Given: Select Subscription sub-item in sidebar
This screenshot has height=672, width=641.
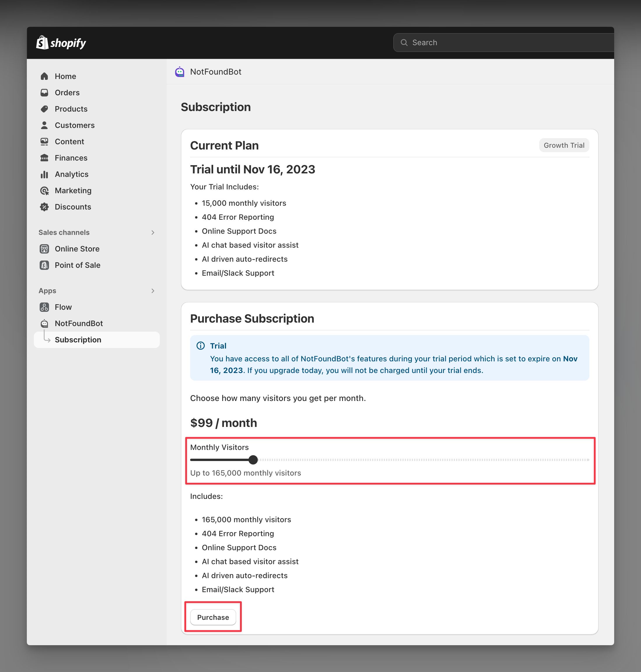Looking at the screenshot, I should point(97,340).
